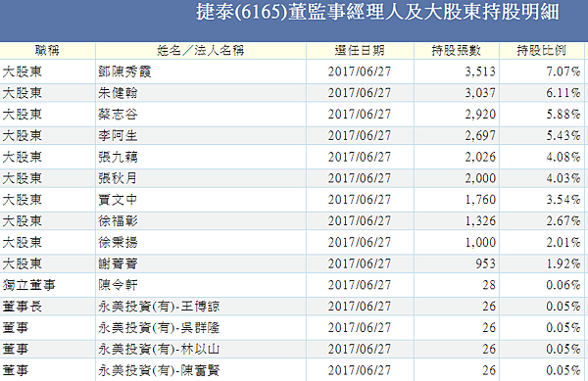Click shares value 1,326
This screenshot has width=588, height=381.
point(480,221)
